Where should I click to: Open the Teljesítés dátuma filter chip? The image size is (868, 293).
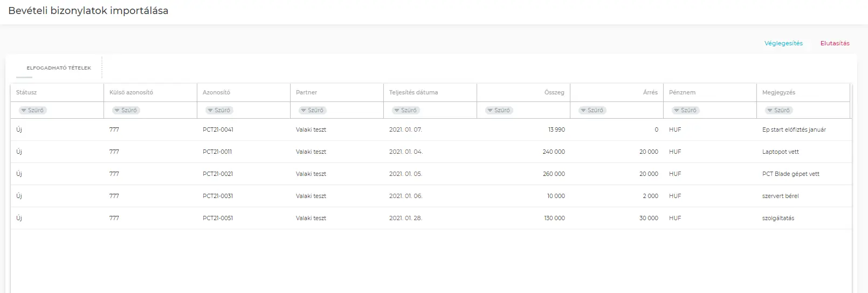[405, 110]
